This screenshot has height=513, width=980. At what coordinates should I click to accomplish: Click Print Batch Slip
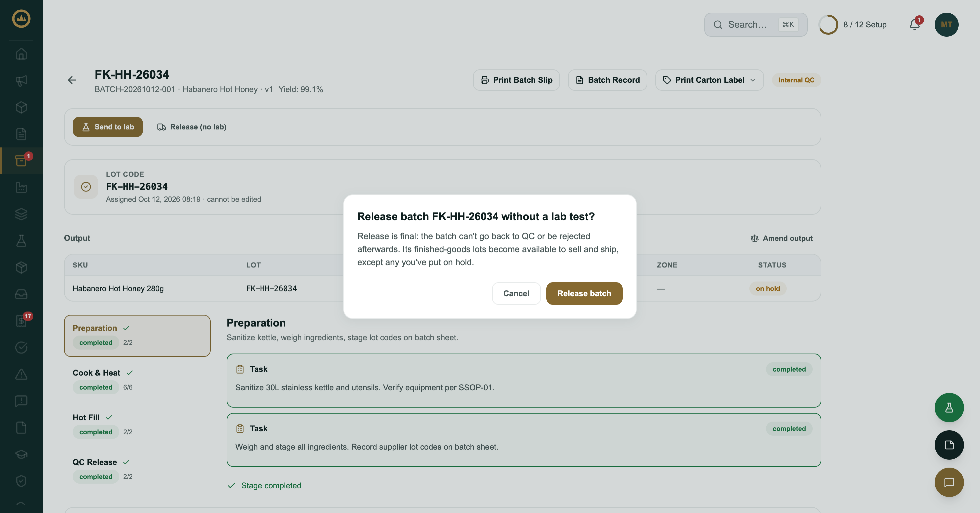coord(516,80)
